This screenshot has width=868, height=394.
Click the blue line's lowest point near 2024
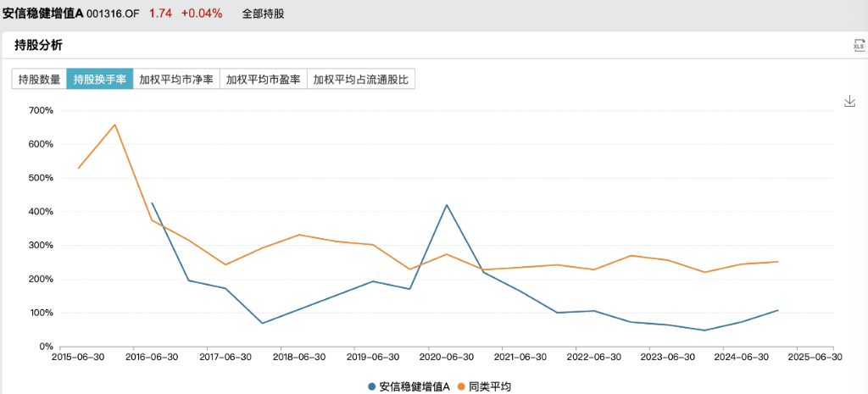(704, 330)
